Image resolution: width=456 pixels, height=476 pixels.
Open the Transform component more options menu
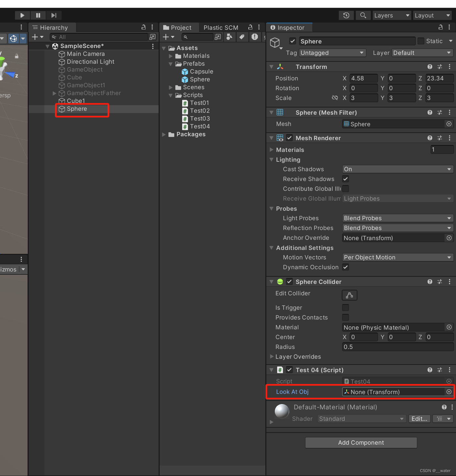449,67
